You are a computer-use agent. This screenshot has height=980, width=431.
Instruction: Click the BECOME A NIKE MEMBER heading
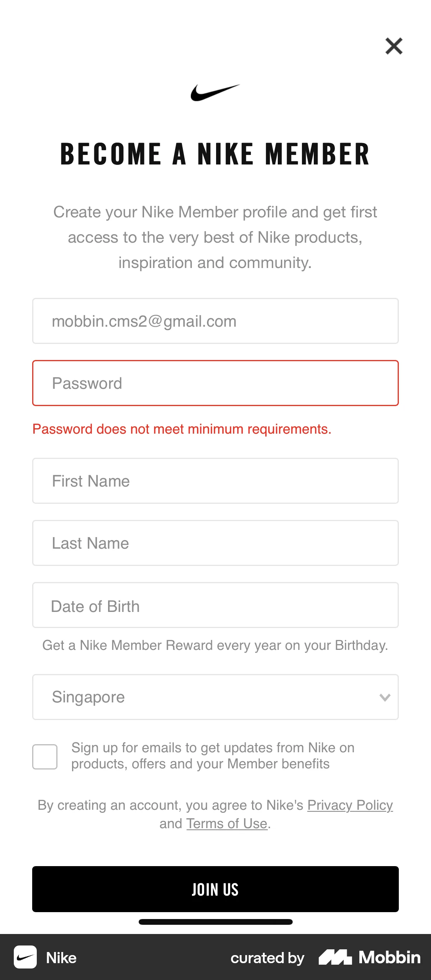[215, 154]
